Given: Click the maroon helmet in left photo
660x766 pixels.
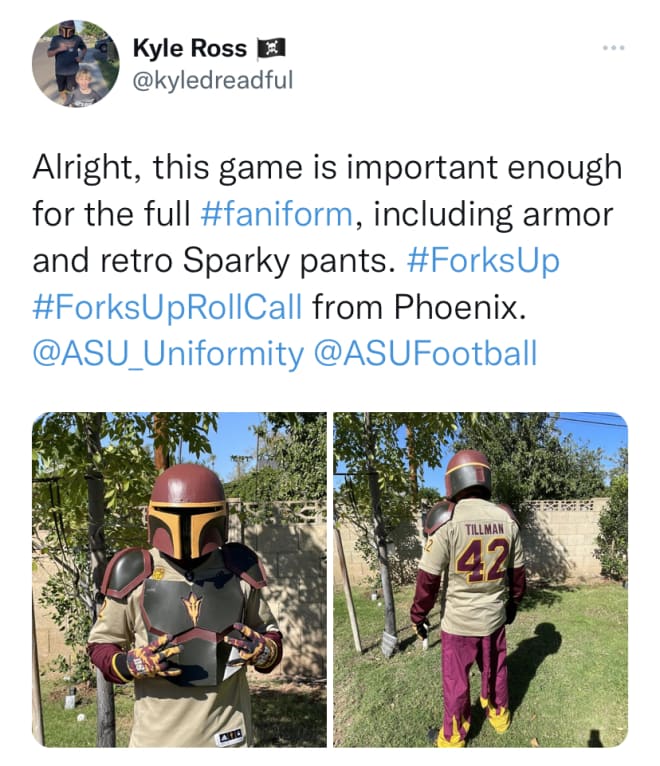Looking at the screenshot, I should 188,511.
